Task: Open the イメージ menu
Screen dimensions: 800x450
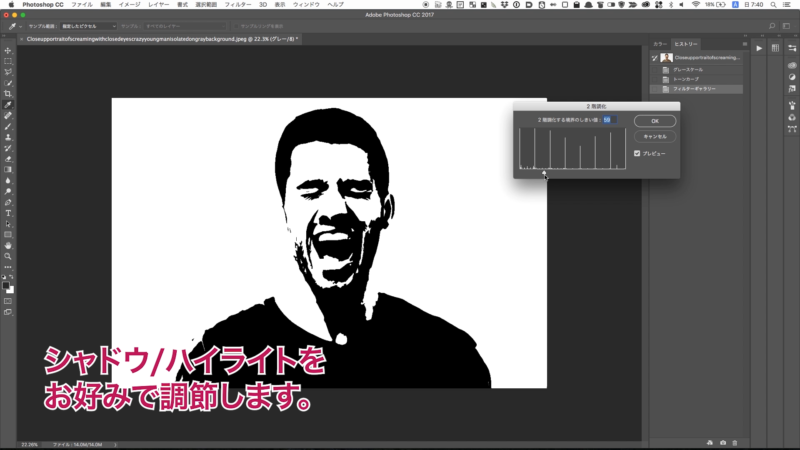Action: pyautogui.click(x=129, y=5)
